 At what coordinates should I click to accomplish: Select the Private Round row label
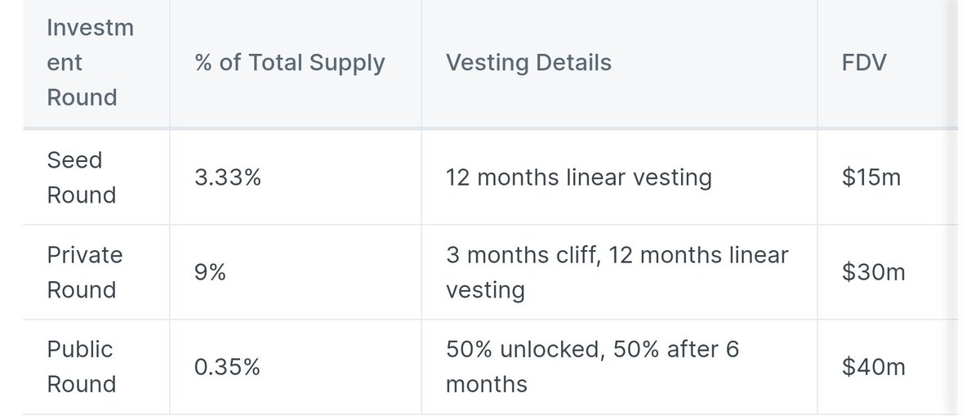coord(84,272)
